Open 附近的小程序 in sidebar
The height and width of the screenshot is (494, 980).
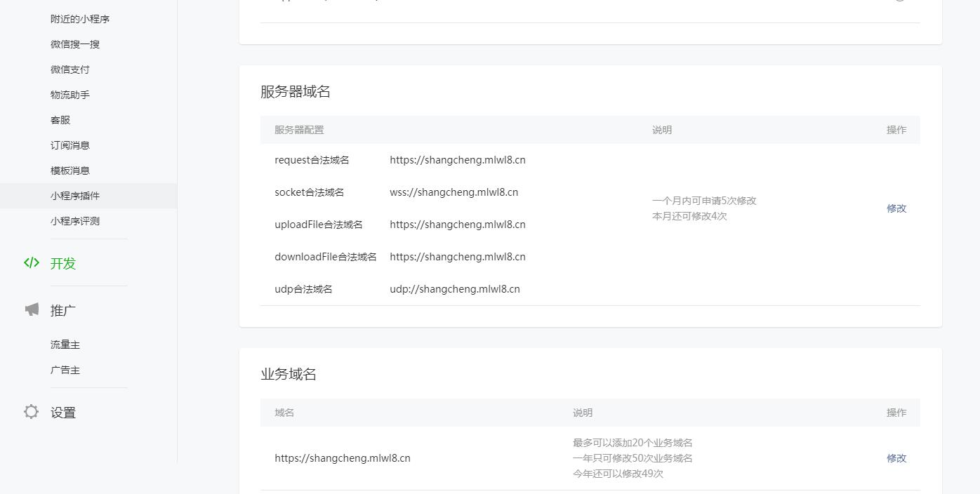click(80, 19)
